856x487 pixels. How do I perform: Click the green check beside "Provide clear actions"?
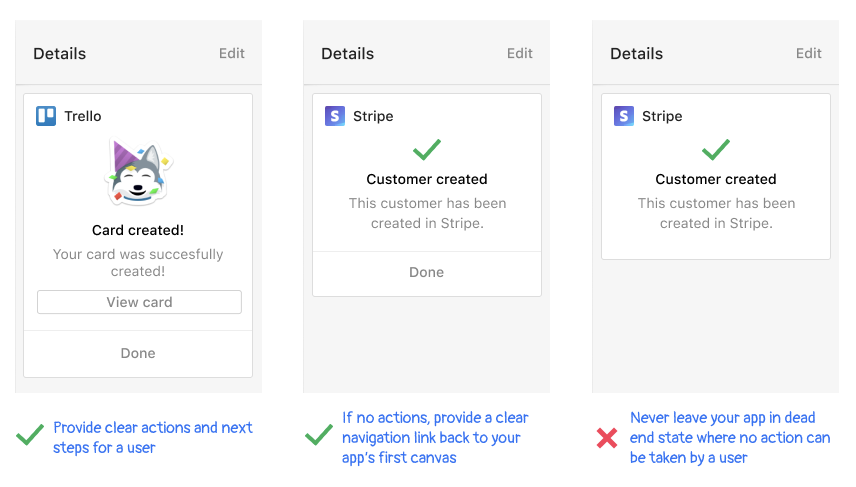[30, 436]
